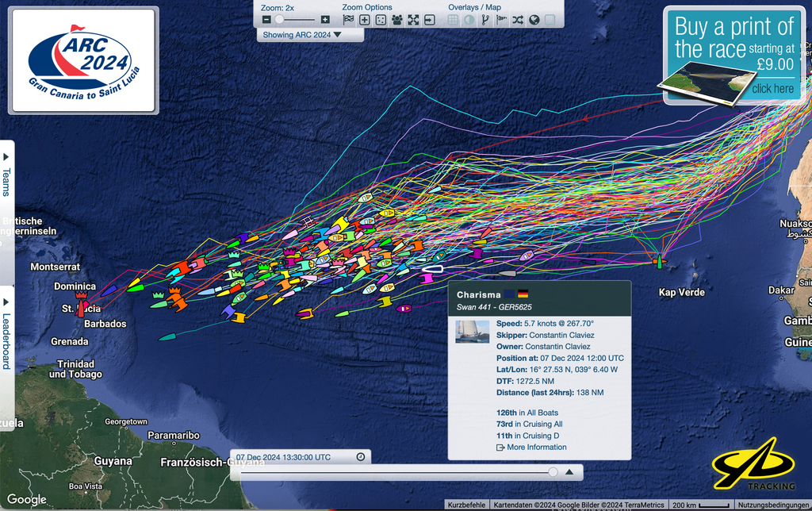Toggle the grid overlay
812x511 pixels.
[453, 20]
